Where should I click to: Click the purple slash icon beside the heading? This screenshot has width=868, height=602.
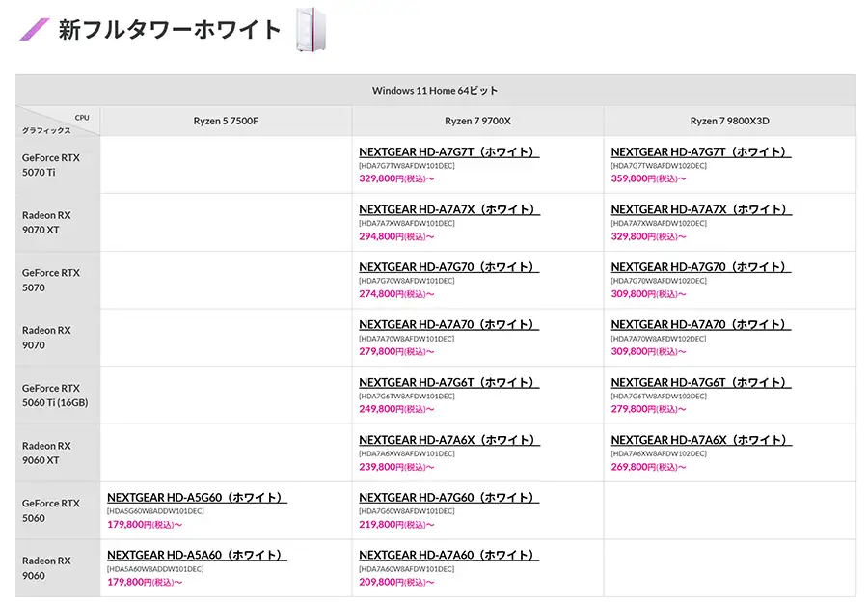pyautogui.click(x=35, y=30)
